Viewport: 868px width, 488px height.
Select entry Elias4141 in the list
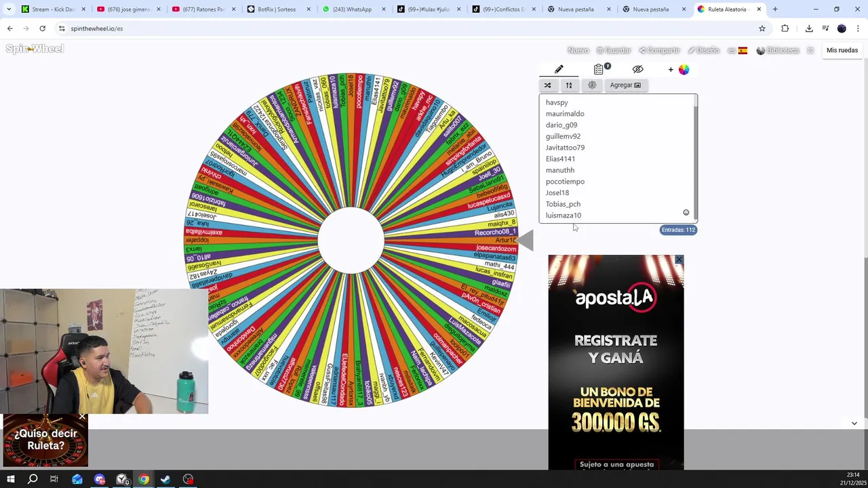(560, 159)
